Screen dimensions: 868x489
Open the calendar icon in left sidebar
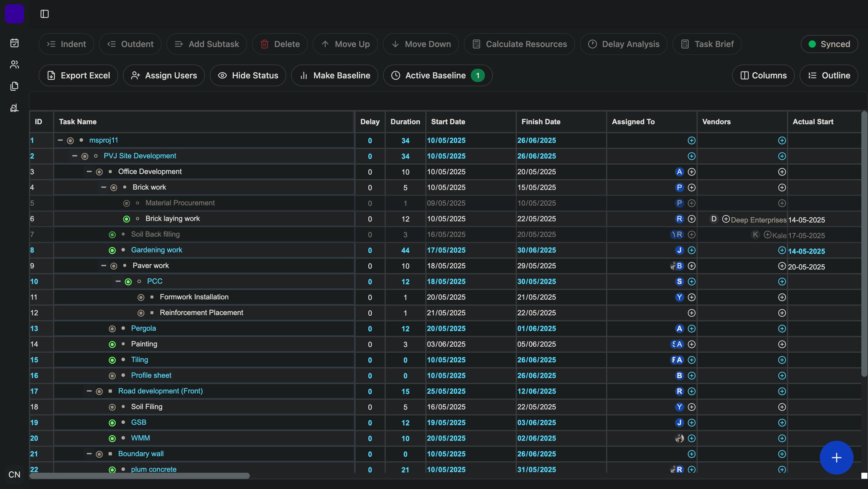[14, 43]
